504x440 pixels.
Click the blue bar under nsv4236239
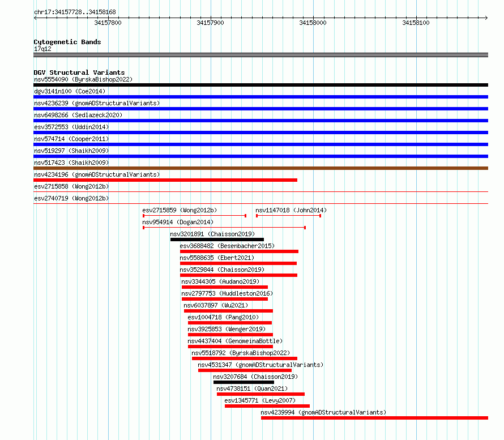pos(260,109)
